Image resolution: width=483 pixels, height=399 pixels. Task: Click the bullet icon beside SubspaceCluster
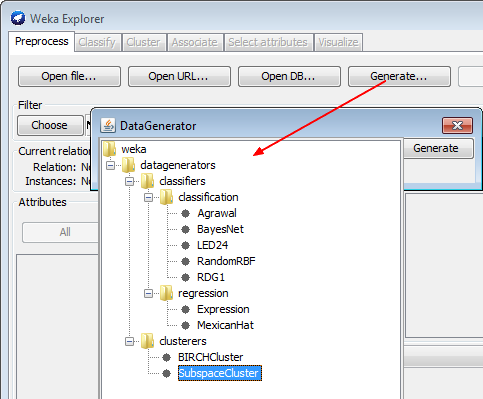(x=167, y=373)
